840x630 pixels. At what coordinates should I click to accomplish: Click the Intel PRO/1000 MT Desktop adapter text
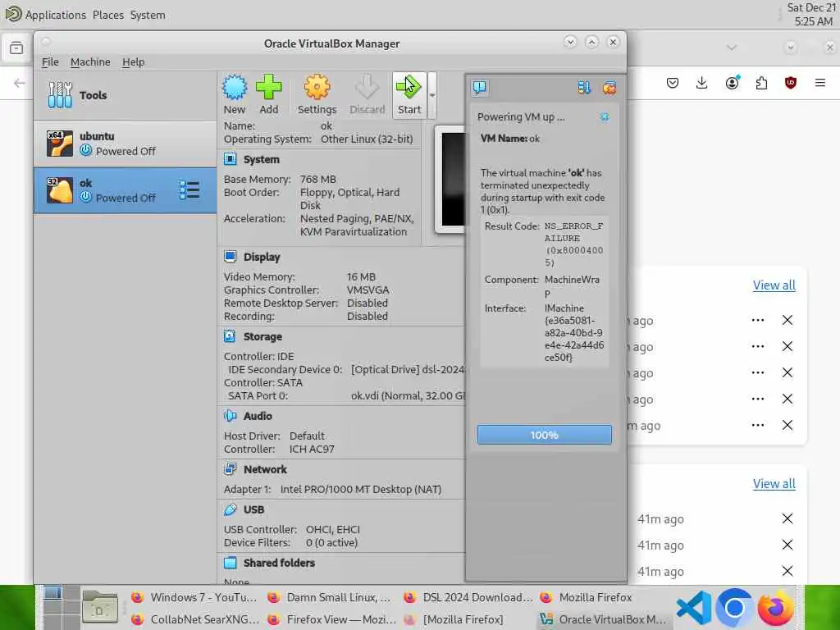tap(361, 489)
